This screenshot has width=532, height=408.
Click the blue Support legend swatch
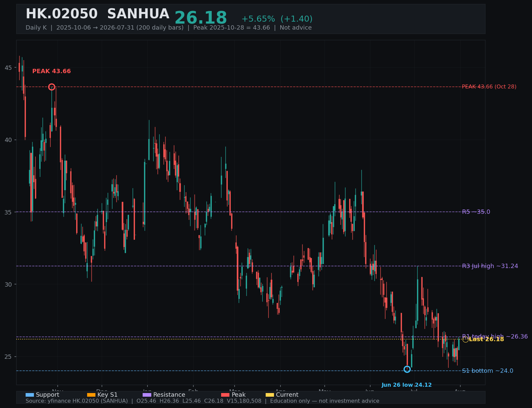(30, 395)
